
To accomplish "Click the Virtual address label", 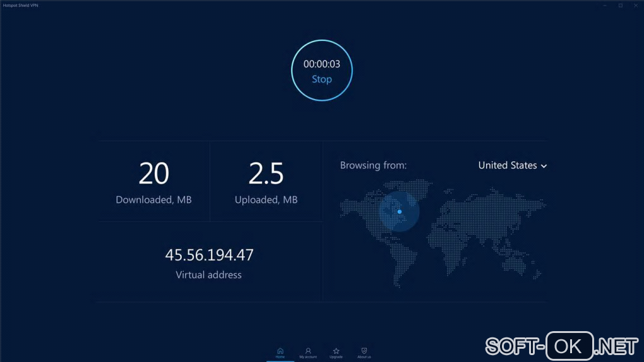I will 208,274.
